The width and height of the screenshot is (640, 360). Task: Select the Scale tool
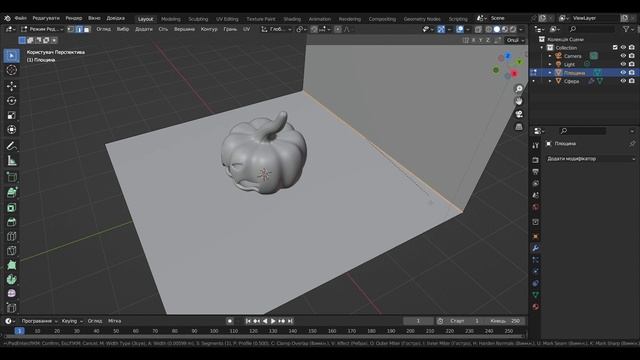tap(11, 115)
